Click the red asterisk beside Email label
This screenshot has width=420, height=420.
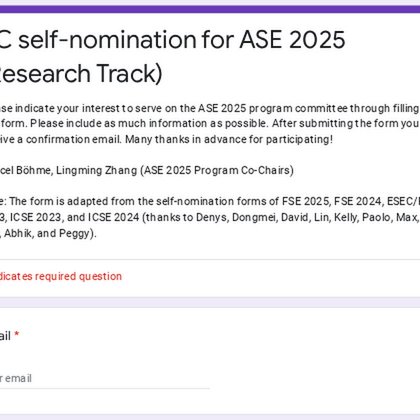tap(17, 334)
